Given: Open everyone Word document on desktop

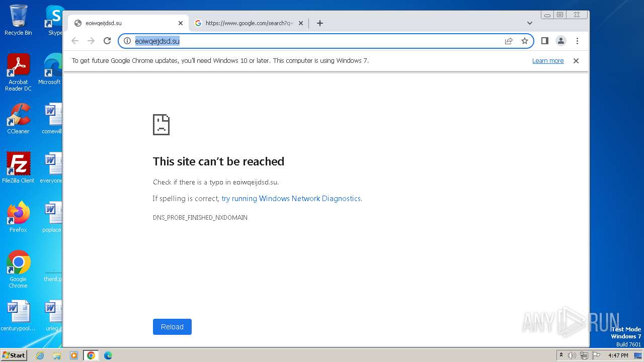Looking at the screenshot, I should (x=51, y=168).
